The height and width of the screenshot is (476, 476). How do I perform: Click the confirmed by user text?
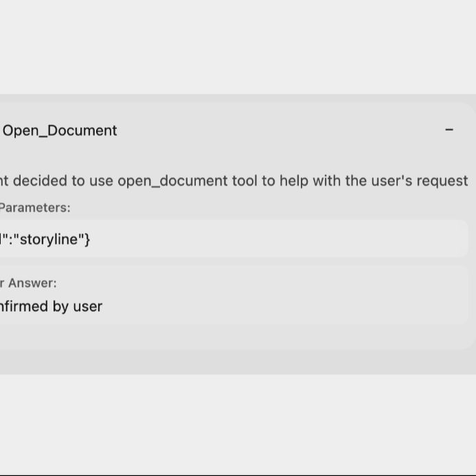click(x=51, y=306)
